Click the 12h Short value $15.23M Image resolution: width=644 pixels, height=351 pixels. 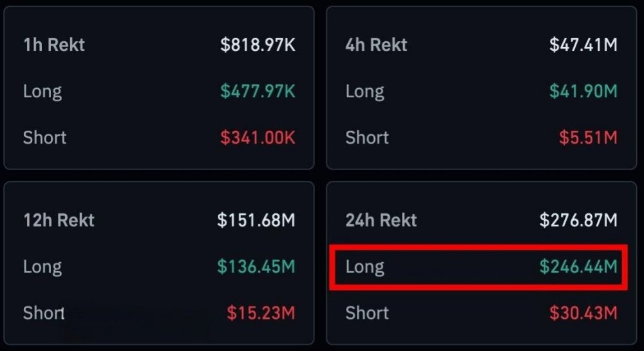click(x=261, y=314)
